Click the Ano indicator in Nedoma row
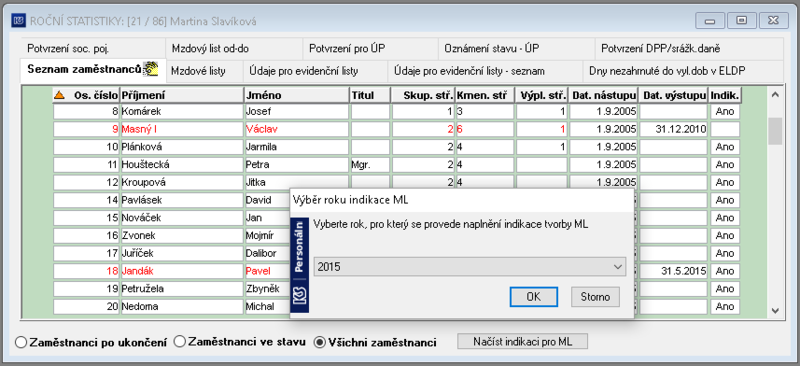The width and height of the screenshot is (800, 366). click(x=724, y=307)
